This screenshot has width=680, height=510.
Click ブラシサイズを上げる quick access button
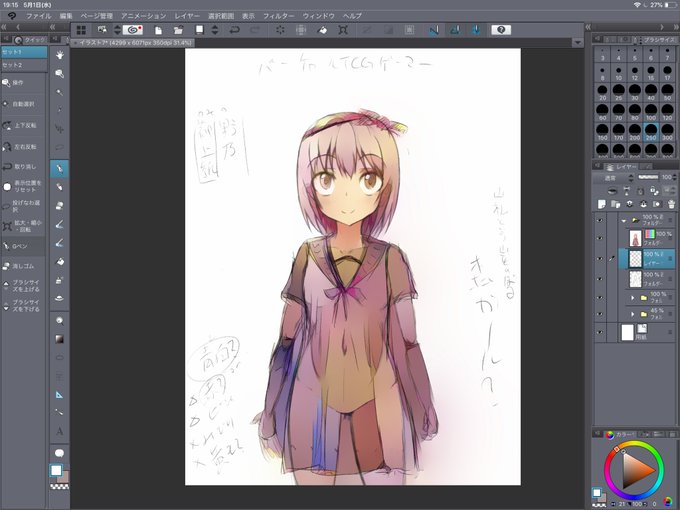tap(23, 285)
